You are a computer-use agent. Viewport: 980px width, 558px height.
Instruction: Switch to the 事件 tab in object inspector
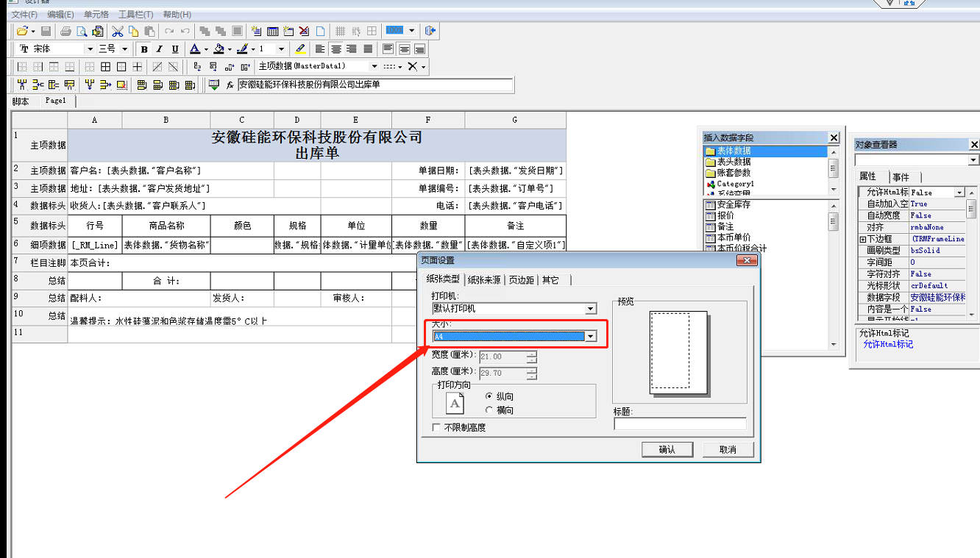click(901, 177)
